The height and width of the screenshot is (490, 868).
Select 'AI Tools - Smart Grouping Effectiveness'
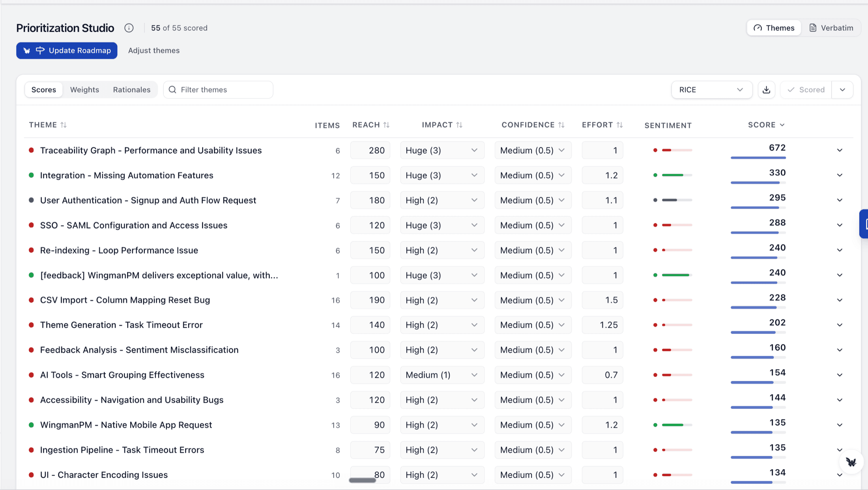click(122, 375)
